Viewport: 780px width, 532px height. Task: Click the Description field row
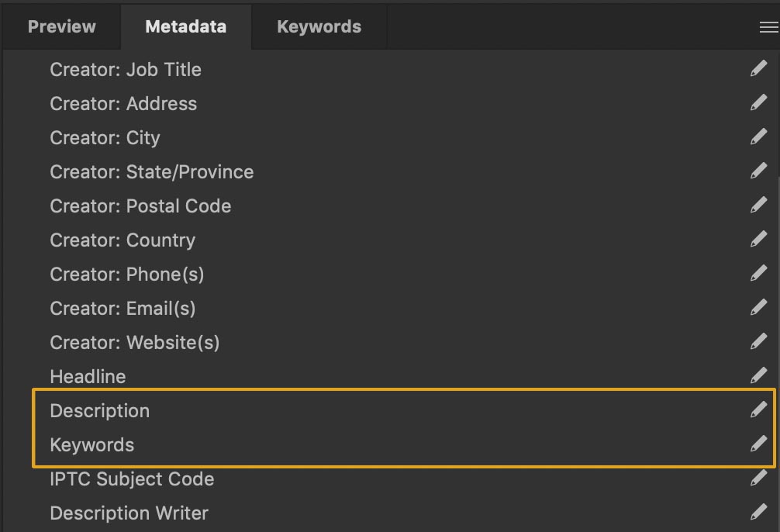click(403, 410)
